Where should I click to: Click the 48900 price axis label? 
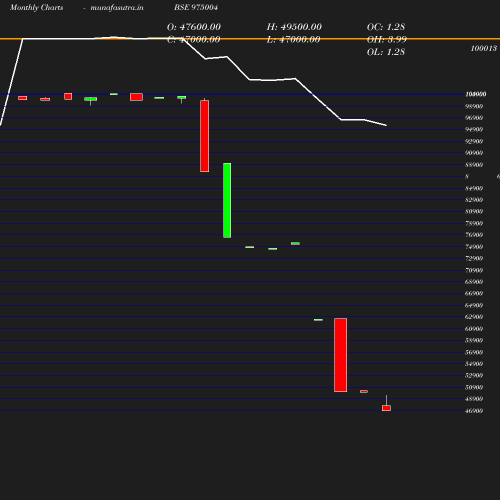(x=474, y=399)
